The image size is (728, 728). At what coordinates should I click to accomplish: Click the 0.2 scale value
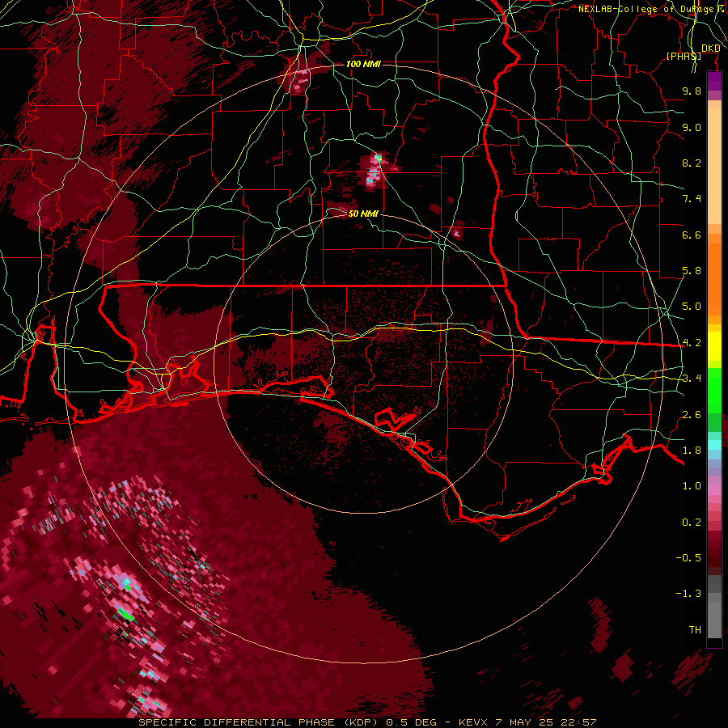[692, 523]
